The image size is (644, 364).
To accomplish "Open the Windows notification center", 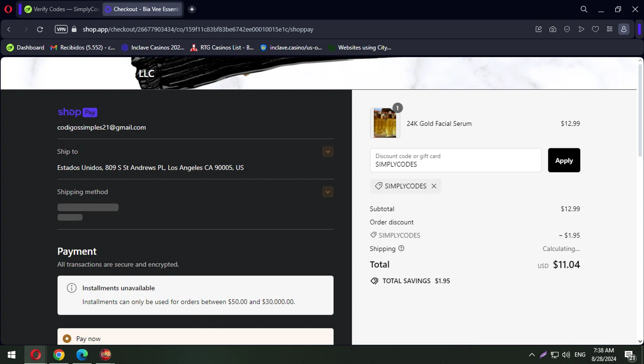I will click(x=630, y=355).
